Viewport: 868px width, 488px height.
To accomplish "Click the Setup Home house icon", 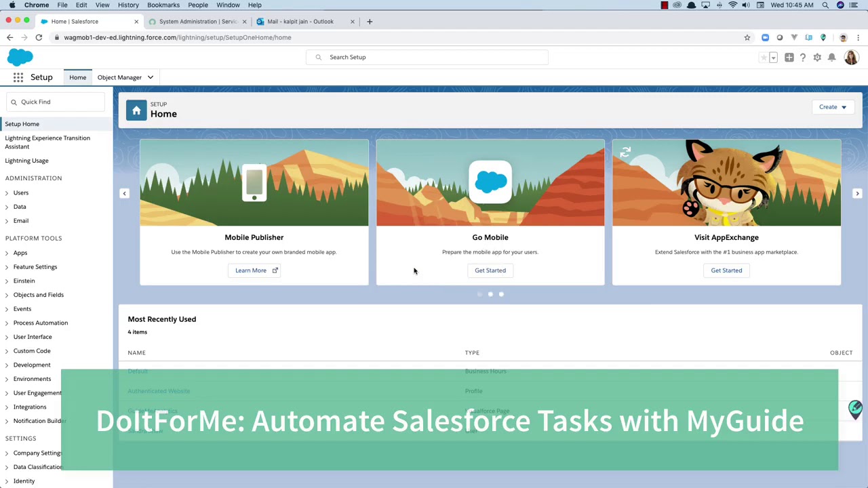I will pyautogui.click(x=136, y=110).
